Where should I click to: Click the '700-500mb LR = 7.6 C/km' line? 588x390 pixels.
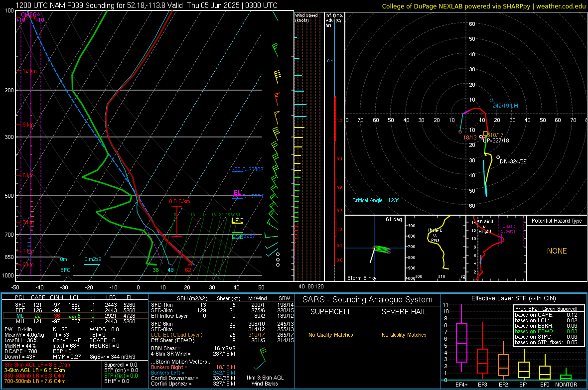pyautogui.click(x=35, y=381)
